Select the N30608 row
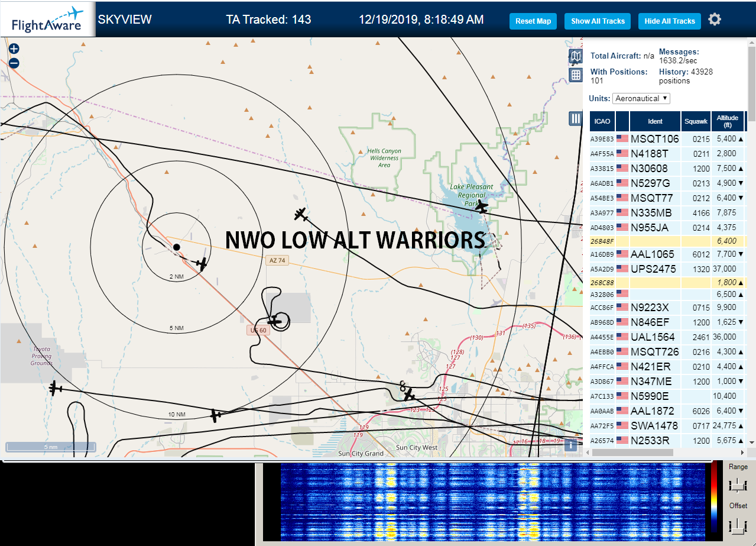Screen dimensions: 756x546 point(668,168)
